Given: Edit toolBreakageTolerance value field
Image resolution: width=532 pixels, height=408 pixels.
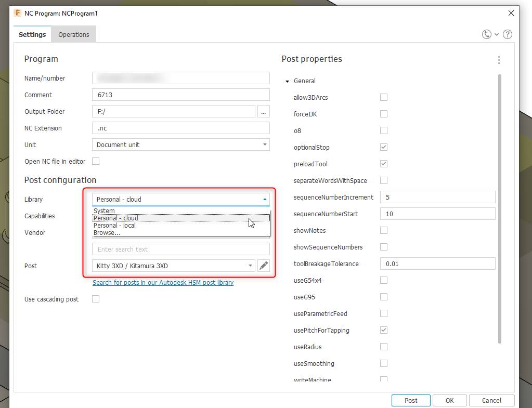Looking at the screenshot, I should pos(438,264).
